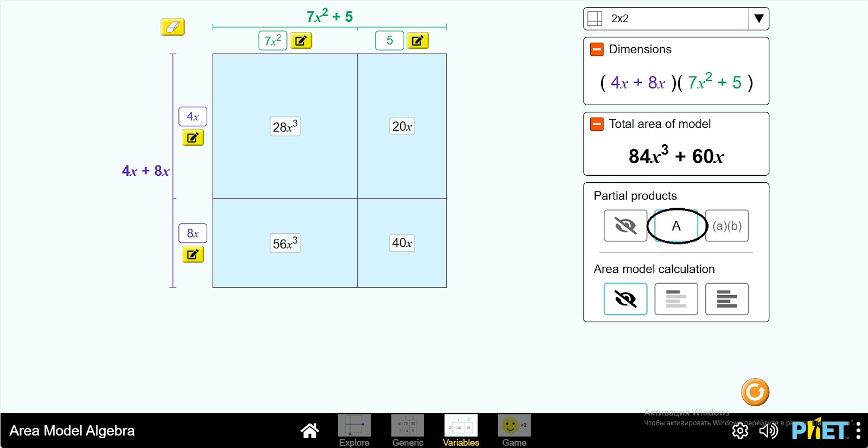Go to the PhET home screen
868x448 pixels.
[310, 431]
